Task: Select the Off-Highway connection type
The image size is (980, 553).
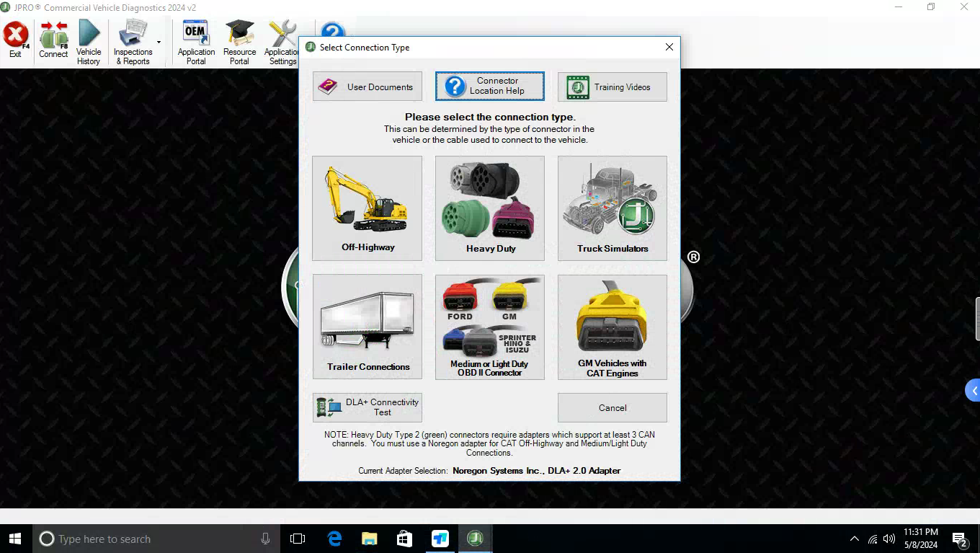Action: tap(367, 208)
